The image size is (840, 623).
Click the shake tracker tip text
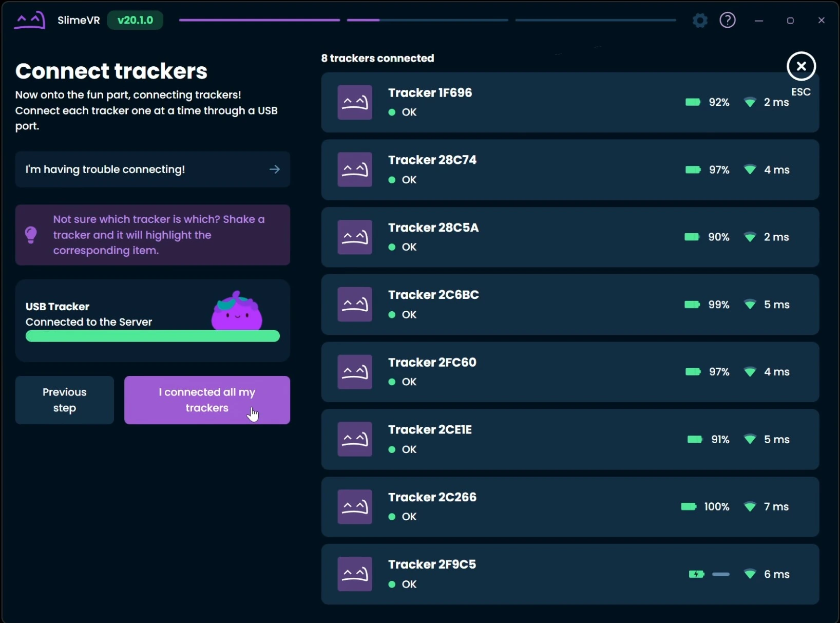click(159, 235)
